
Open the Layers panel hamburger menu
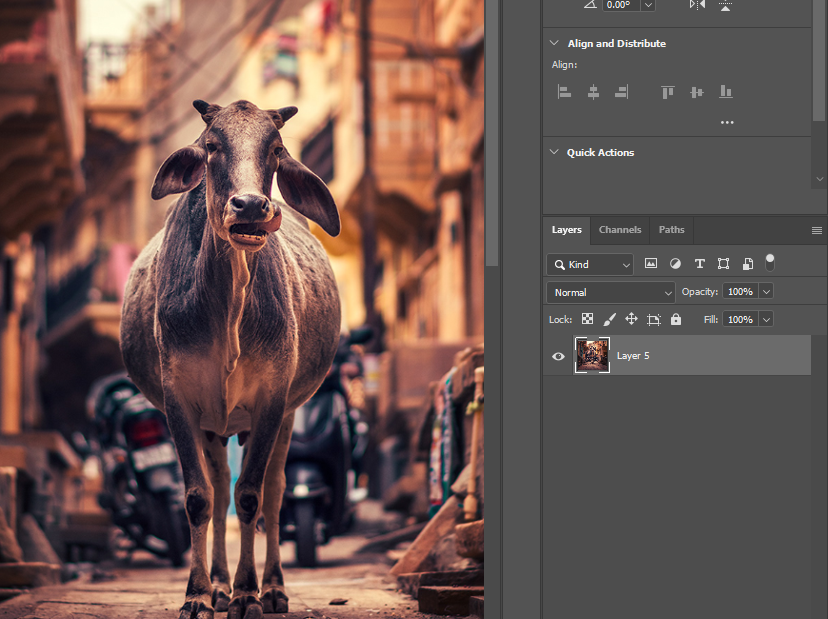click(817, 230)
